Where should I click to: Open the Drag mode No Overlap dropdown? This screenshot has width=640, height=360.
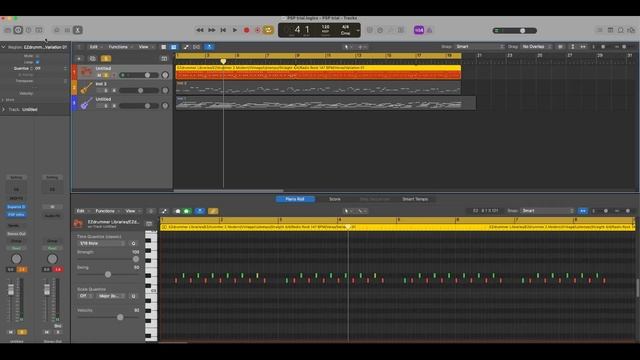click(536, 47)
